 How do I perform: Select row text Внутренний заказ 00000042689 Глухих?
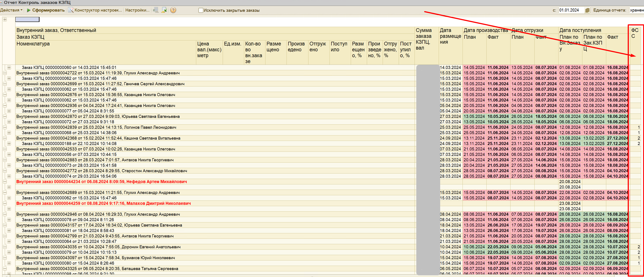pos(98,193)
